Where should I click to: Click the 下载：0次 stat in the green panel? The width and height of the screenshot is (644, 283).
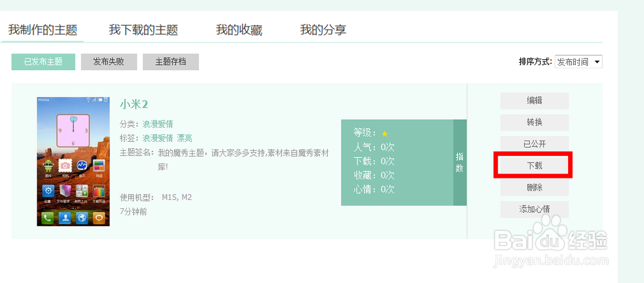[374, 161]
